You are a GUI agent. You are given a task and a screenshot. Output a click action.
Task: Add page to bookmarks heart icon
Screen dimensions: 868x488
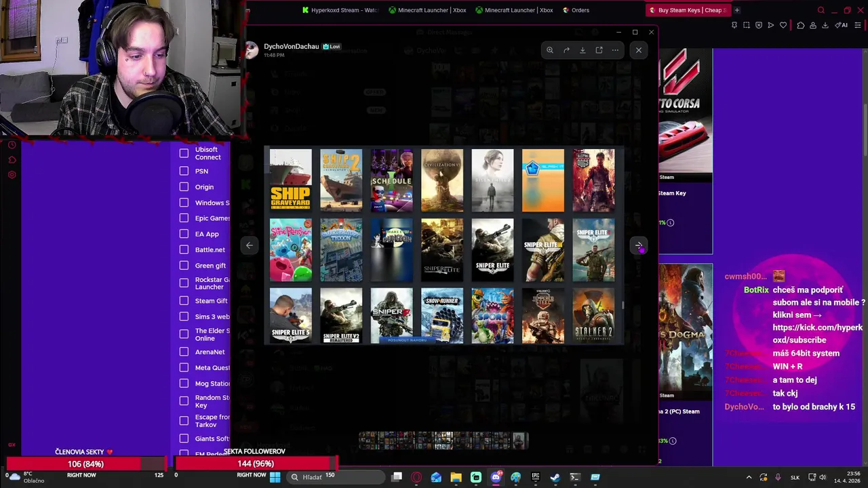tap(783, 25)
